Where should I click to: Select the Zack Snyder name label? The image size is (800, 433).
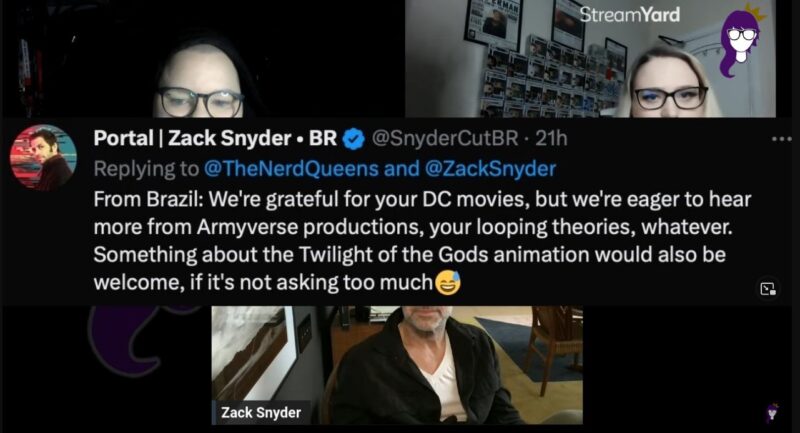(x=261, y=412)
